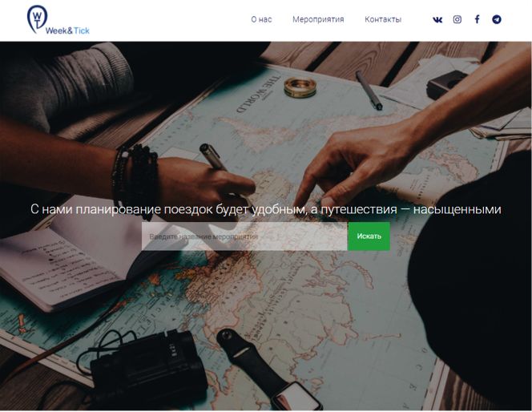Image resolution: width=532 pixels, height=412 pixels.
Task: Go to the О нас page
Action: [x=261, y=19]
